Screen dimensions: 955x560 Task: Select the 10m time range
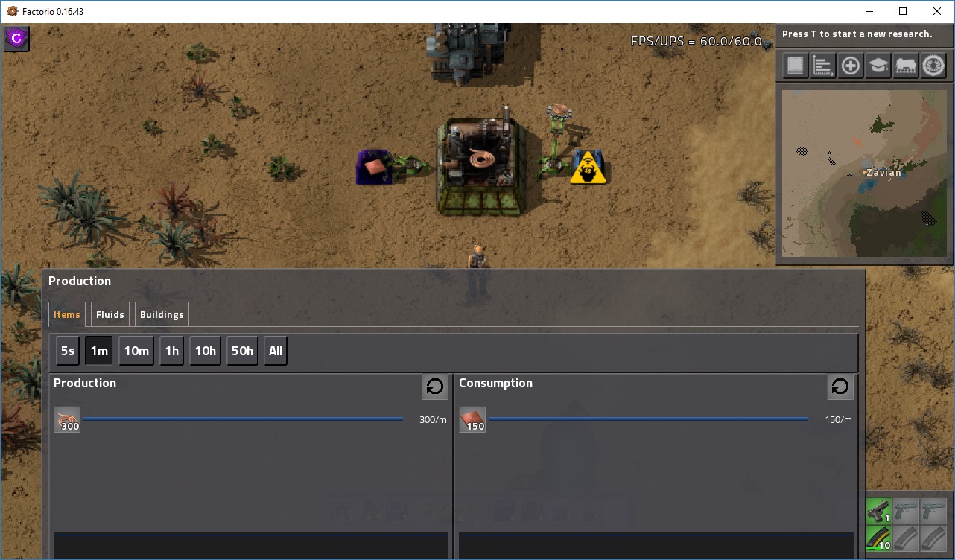(x=136, y=351)
